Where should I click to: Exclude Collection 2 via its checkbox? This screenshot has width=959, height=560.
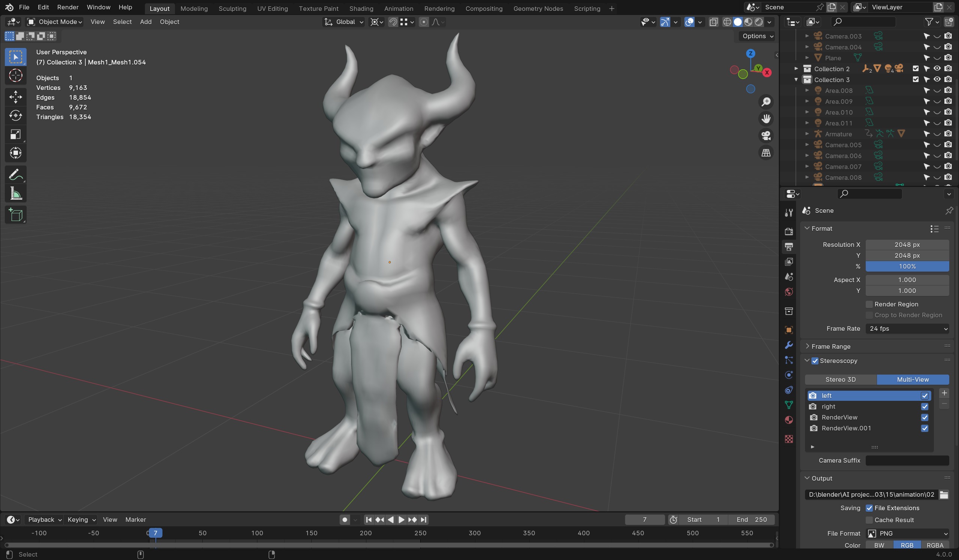(x=916, y=69)
